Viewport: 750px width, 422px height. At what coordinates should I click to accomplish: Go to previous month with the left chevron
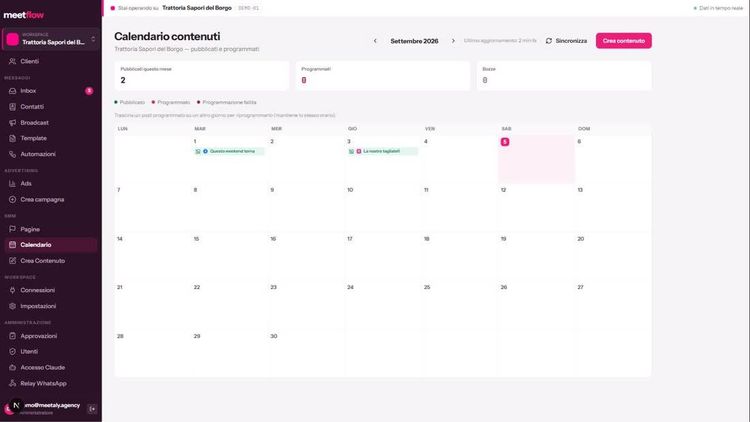[375, 41]
